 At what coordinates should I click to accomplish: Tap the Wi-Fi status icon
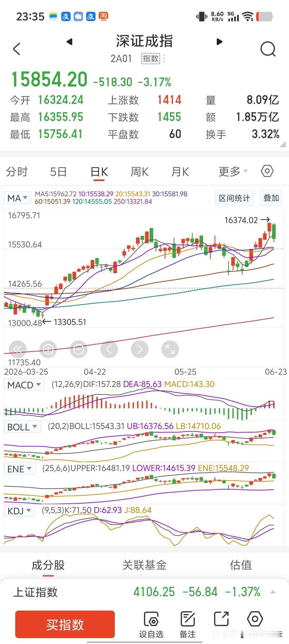coord(248,17)
